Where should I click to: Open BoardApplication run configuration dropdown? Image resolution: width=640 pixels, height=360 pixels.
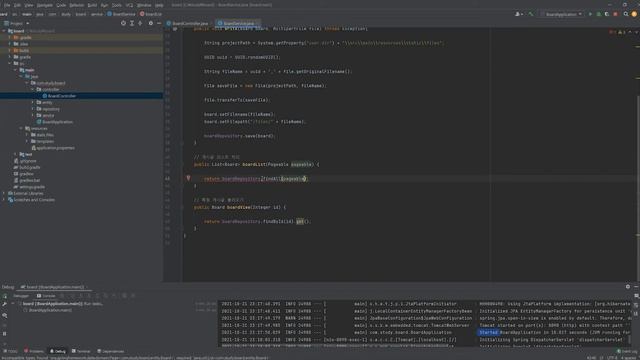pyautogui.click(x=562, y=14)
